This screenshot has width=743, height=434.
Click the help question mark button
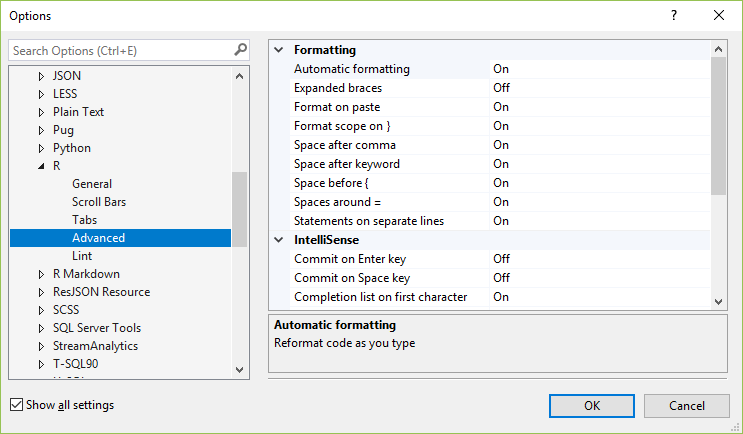click(x=674, y=15)
